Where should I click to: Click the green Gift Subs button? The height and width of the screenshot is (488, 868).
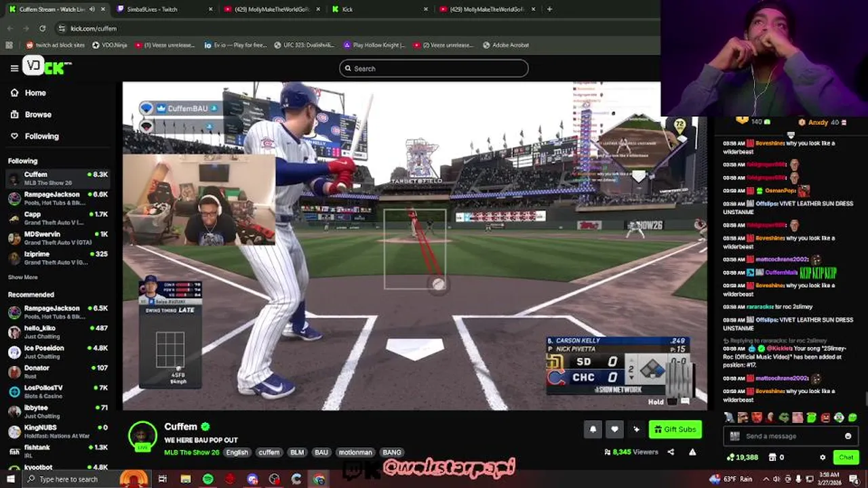coord(675,429)
